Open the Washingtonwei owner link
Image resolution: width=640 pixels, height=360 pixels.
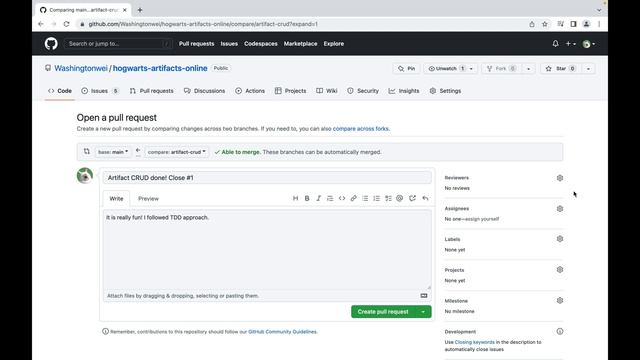(81, 68)
